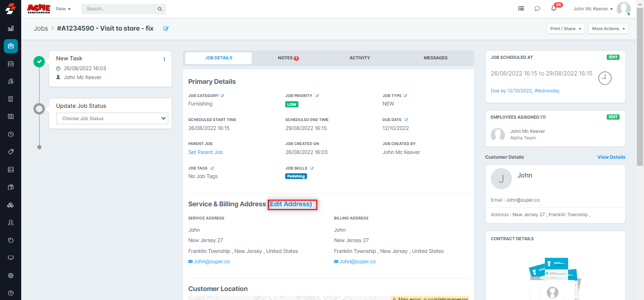
Task: Click into the Search input field
Action: (x=120, y=9)
